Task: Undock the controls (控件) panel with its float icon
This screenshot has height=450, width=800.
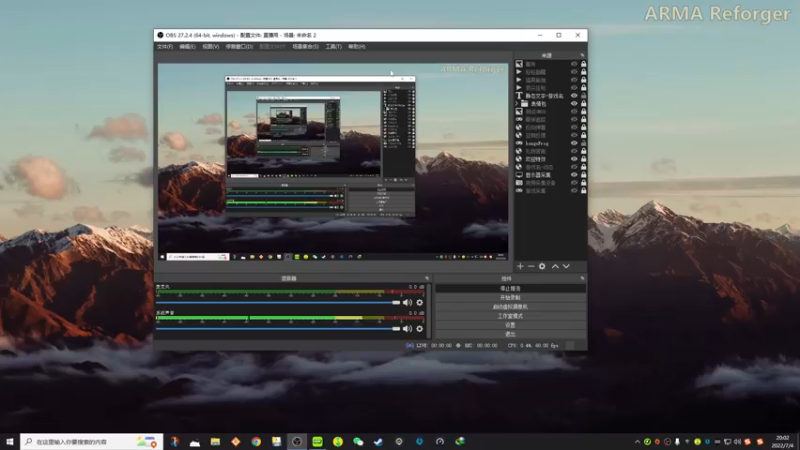Action: [582, 278]
